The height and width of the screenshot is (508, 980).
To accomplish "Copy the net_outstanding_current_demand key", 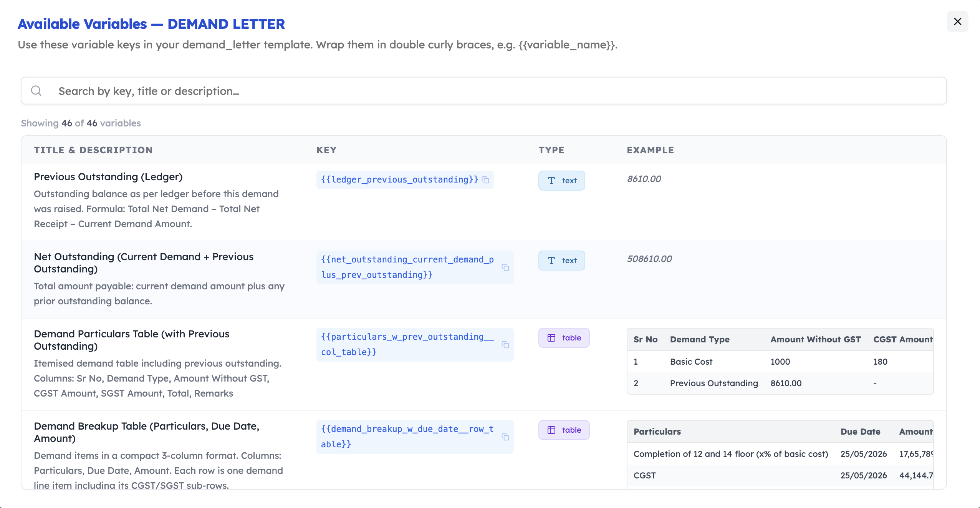I will tap(505, 267).
